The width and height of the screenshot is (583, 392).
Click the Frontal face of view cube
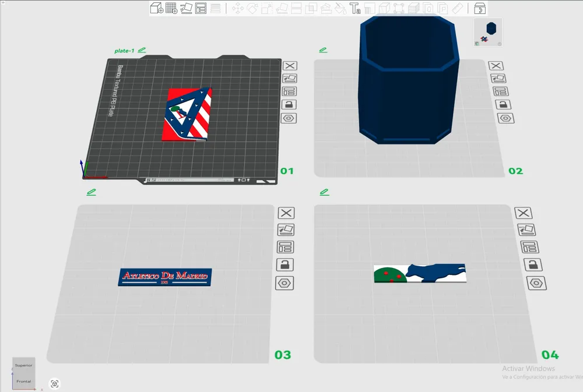tap(23, 382)
